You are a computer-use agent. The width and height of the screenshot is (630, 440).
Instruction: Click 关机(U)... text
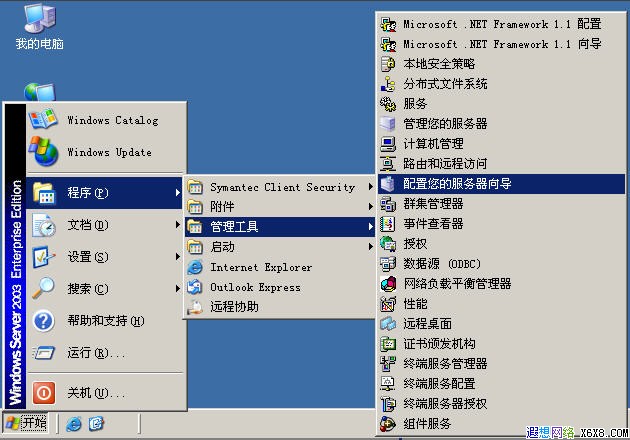96,392
